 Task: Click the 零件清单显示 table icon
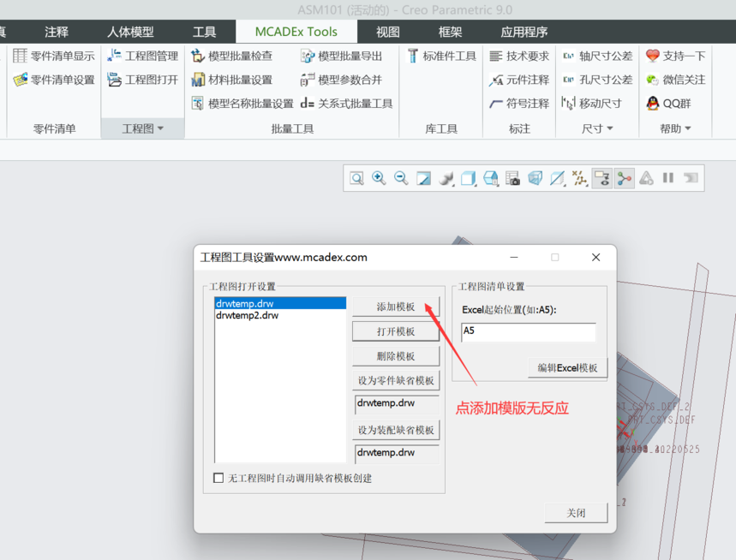pos(20,56)
